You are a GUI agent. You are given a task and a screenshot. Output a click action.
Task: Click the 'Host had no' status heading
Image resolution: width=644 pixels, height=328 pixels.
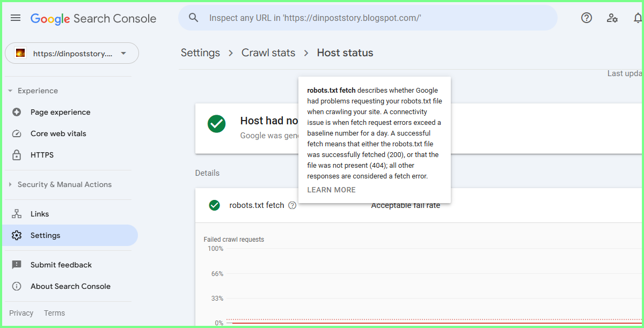click(x=269, y=121)
